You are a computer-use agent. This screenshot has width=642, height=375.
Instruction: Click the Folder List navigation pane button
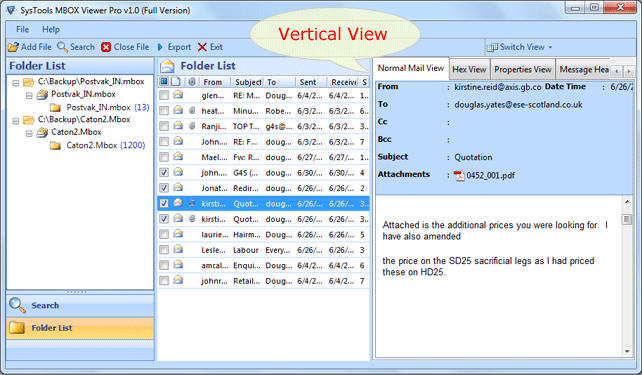[80, 328]
